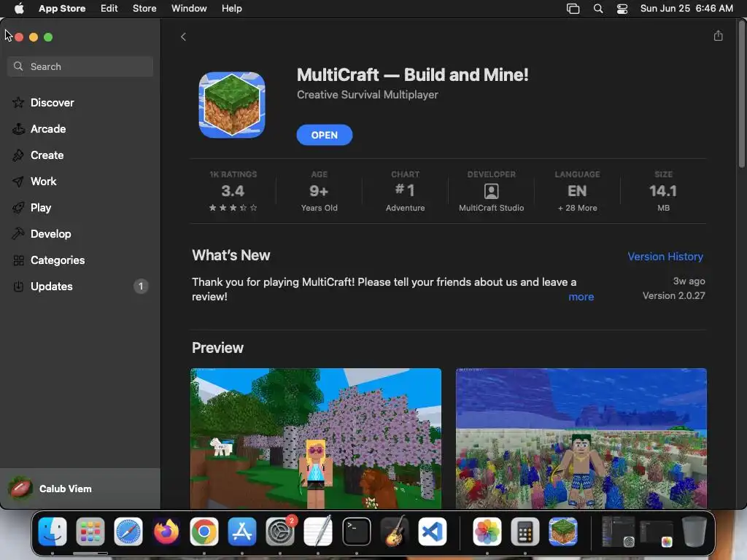Open Launchpad from the Dock
Viewport: 747px width, 560px height.
coord(90,531)
